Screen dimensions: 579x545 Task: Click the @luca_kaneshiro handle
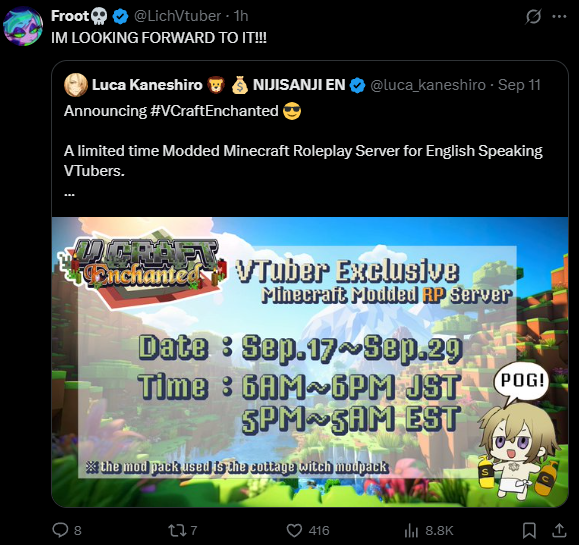(x=428, y=85)
